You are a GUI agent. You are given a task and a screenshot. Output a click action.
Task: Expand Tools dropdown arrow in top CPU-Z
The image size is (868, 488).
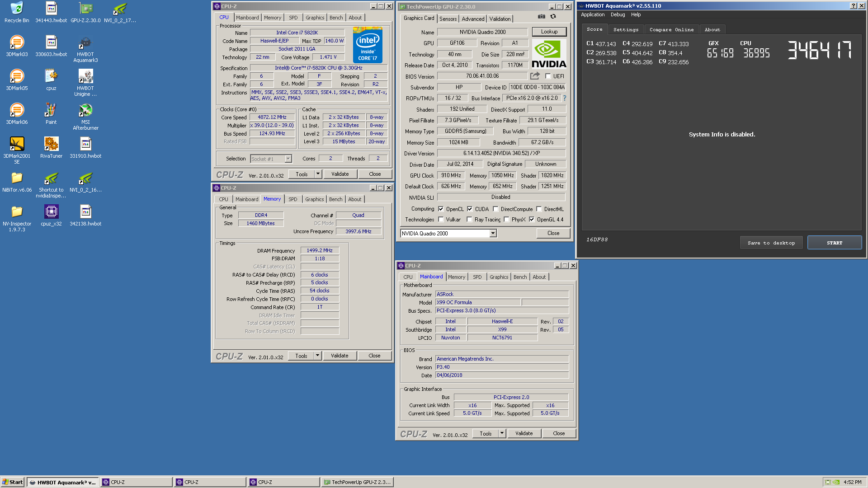pyautogui.click(x=318, y=174)
